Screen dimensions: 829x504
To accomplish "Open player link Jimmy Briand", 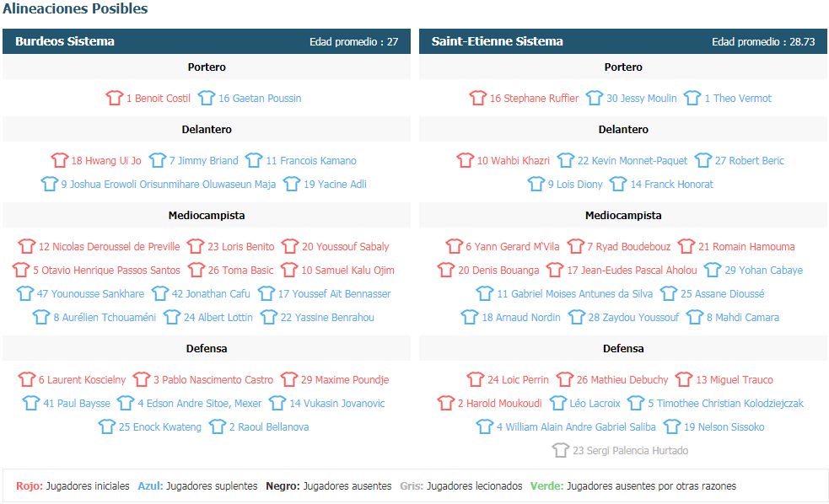I will (x=203, y=161).
